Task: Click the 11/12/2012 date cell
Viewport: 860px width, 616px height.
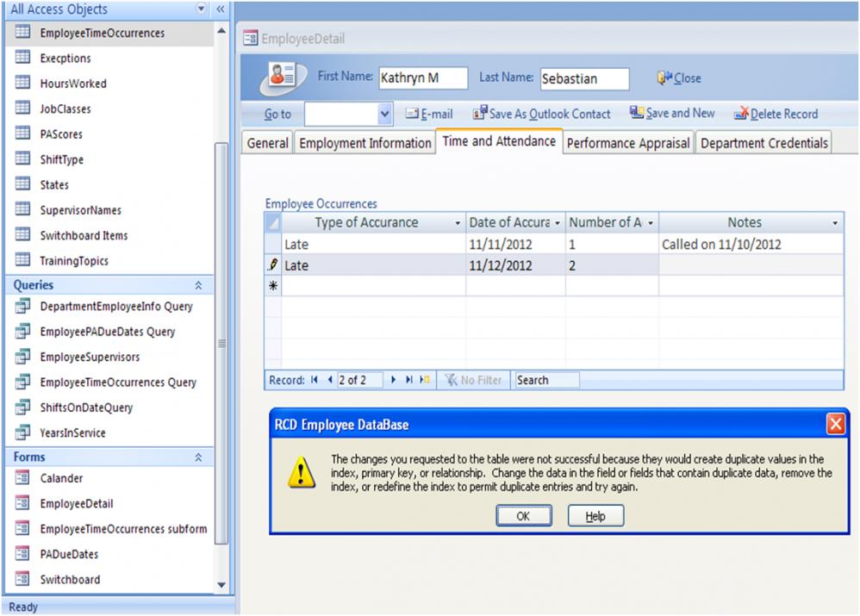Action: tap(515, 265)
